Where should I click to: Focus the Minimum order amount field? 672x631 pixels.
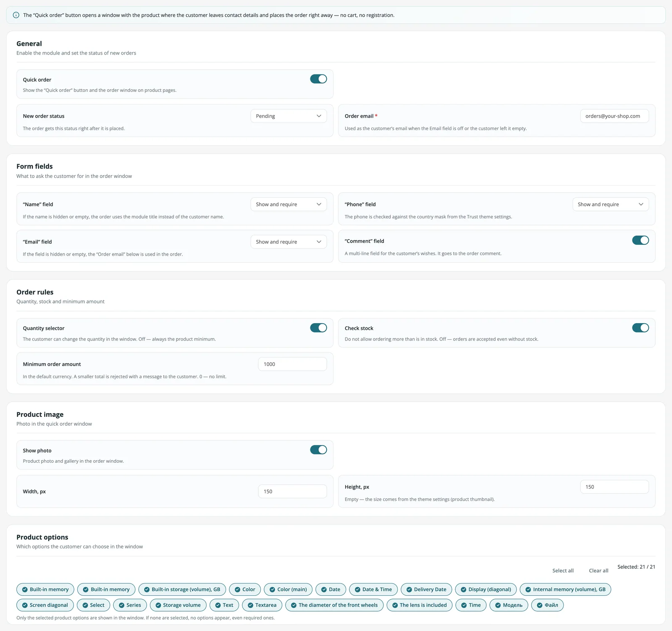click(x=292, y=364)
